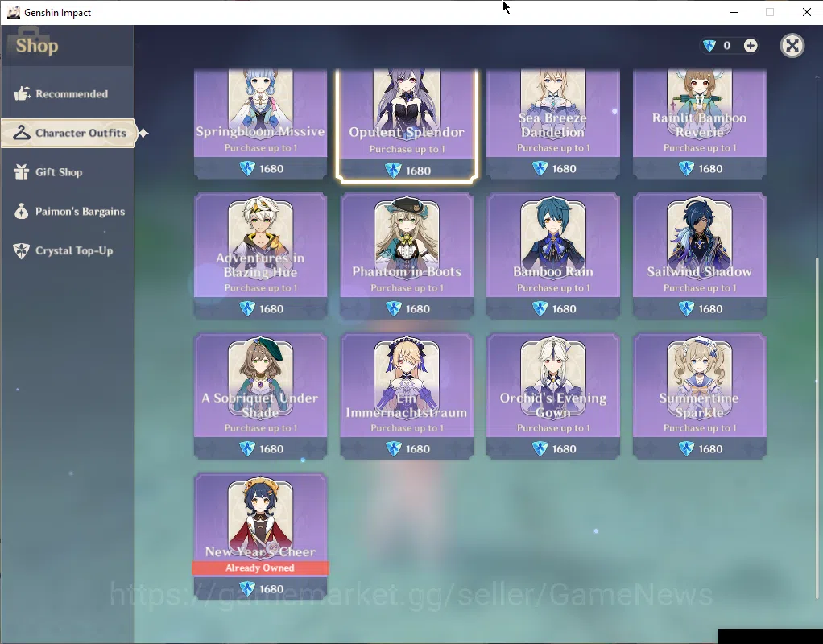Select the Sea Breeze Dandelion outfit
The image size is (823, 644).
pyautogui.click(x=552, y=123)
